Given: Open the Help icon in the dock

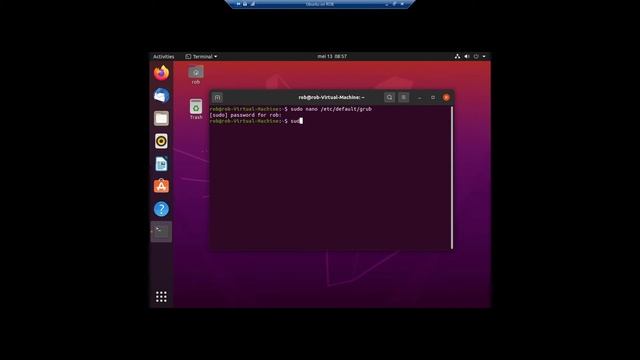Looking at the screenshot, I should [161, 209].
